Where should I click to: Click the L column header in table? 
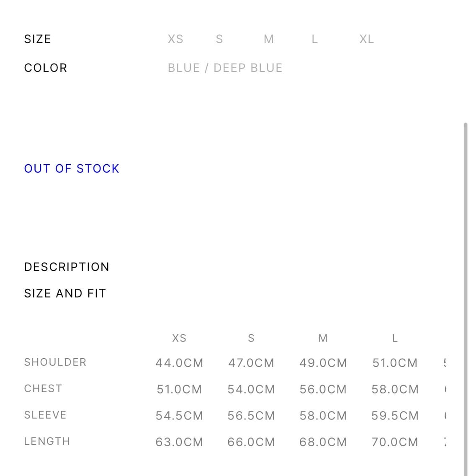395,338
